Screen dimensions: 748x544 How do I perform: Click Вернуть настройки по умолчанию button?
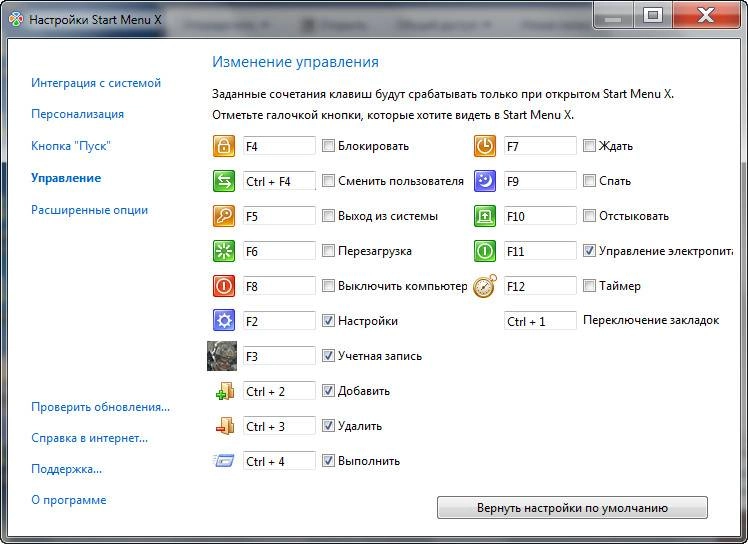(572, 508)
